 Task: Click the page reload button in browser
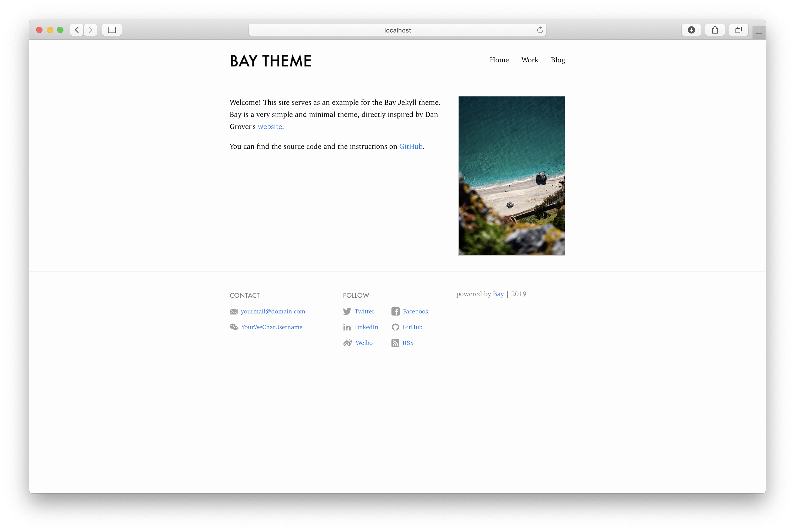pyautogui.click(x=540, y=29)
